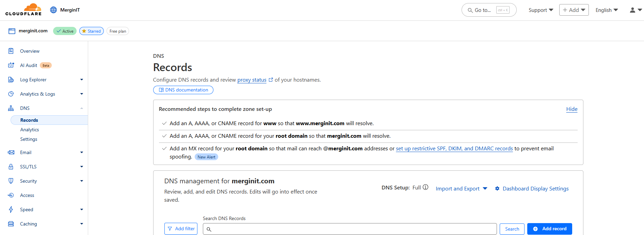Click the Add record button
This screenshot has width=644, height=235.
(549, 229)
